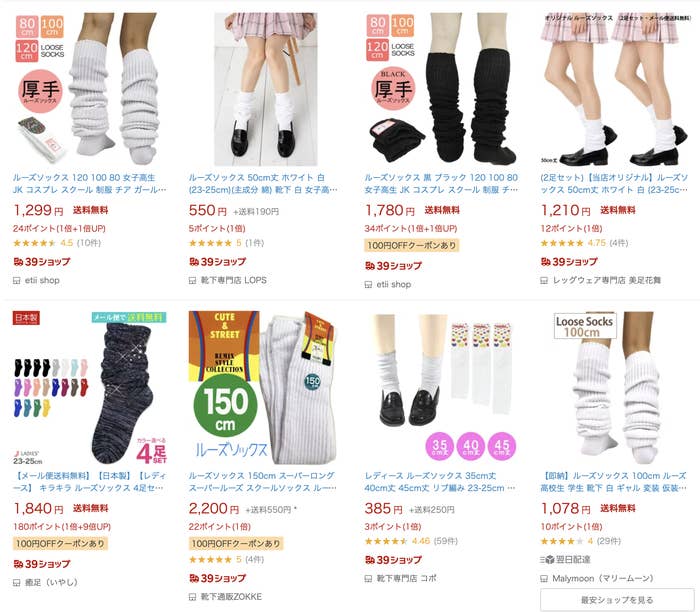The width and height of the screenshot is (700, 612).
Task: Click the 39ショップ badge under 385円 item
Action: coord(393,560)
